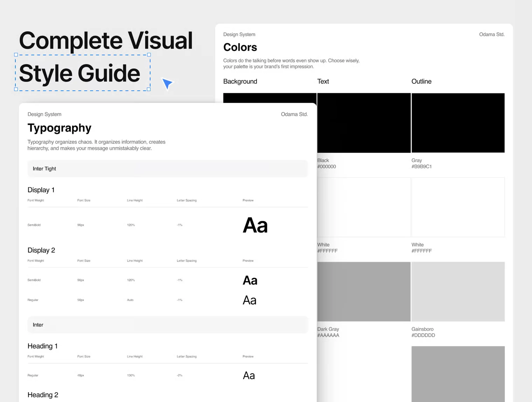Click the blue cursor arrow graphic
This screenshot has height=402, width=532.
(x=167, y=84)
